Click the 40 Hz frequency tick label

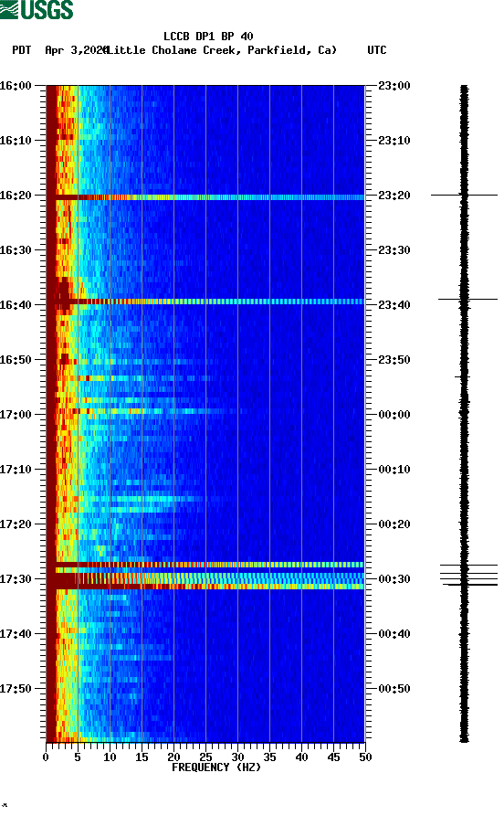[x=301, y=757]
